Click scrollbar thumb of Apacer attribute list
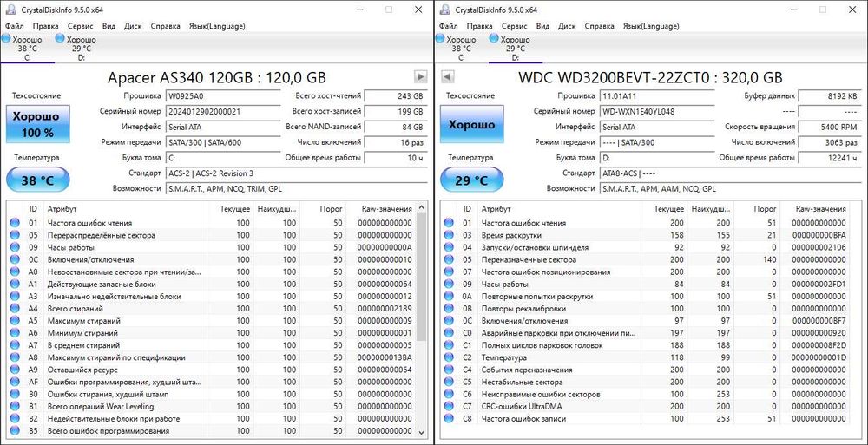868x445 pixels. pos(422,277)
